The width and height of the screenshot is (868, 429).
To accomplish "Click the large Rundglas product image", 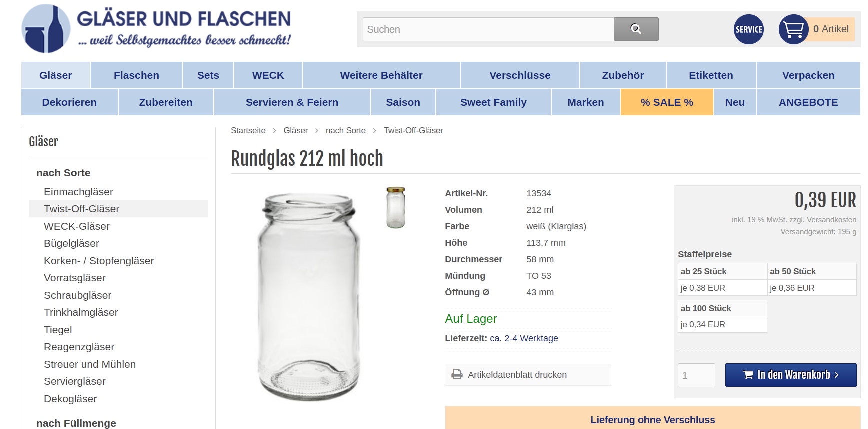I will 308,296.
